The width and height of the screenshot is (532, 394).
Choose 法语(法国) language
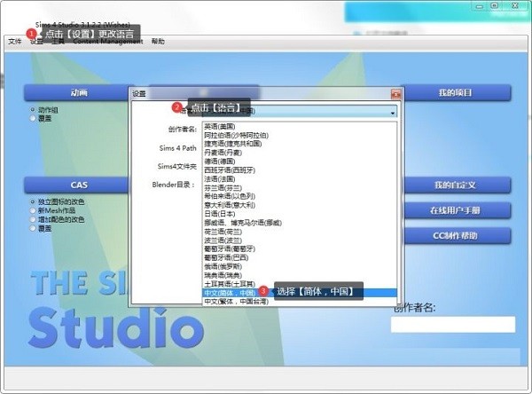(300, 179)
